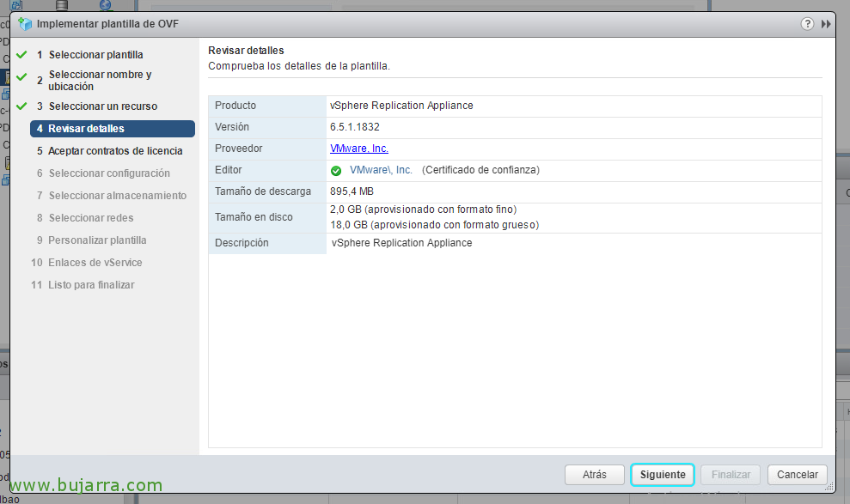
Task: Click the green checkmark beside Seleccionar nombre y ubicación
Action: tap(21, 77)
